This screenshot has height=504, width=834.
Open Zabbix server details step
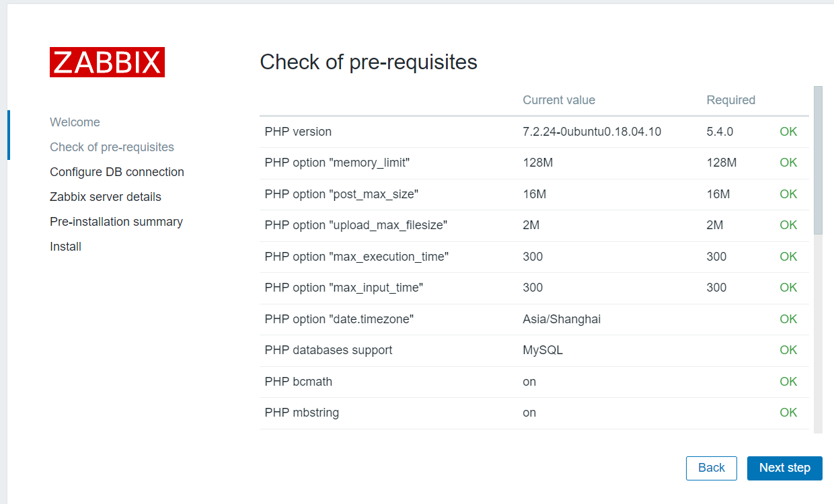point(106,197)
